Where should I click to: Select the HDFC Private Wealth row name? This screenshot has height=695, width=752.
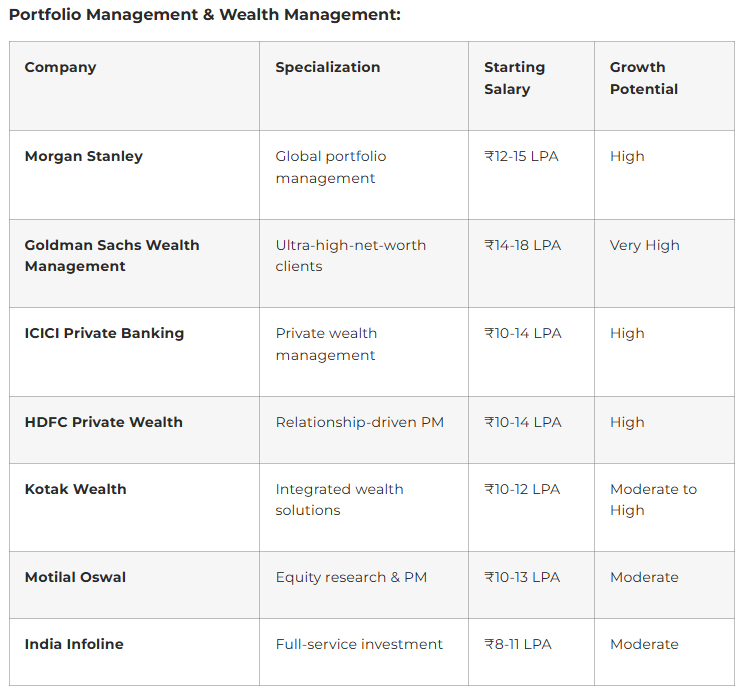[104, 422]
